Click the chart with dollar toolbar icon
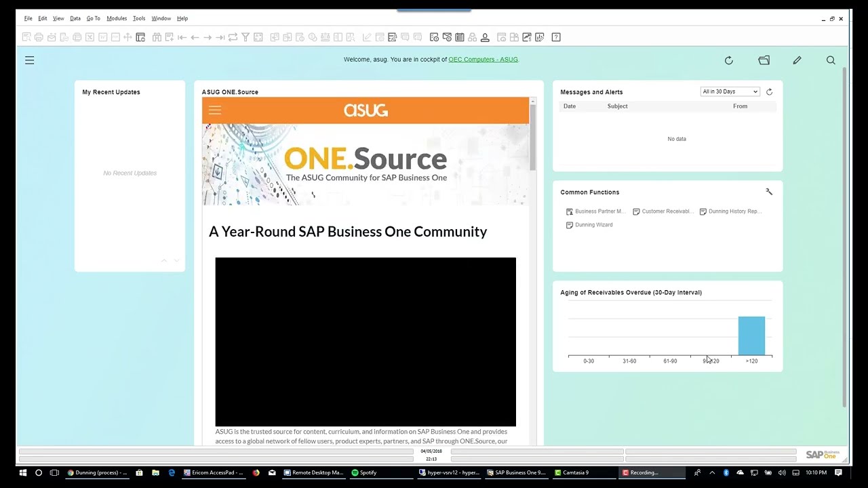Image resolution: width=868 pixels, height=488 pixels. click(527, 37)
